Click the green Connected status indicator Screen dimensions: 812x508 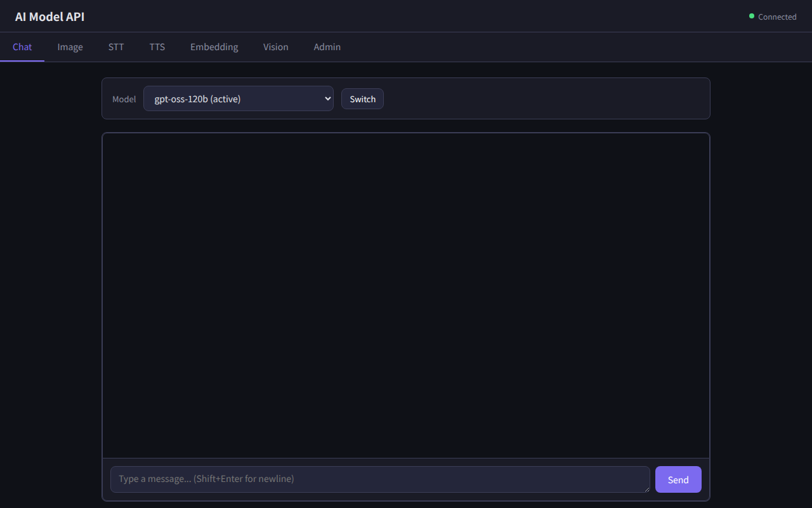pyautogui.click(x=752, y=16)
